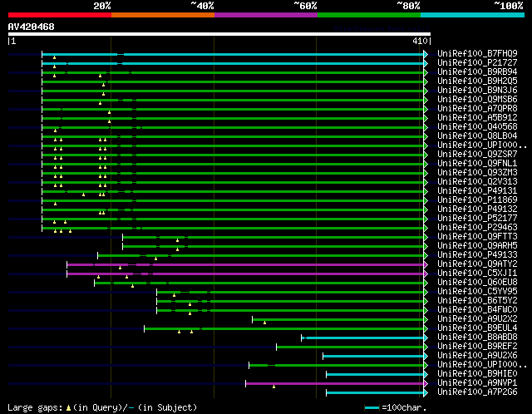
Task: Select the UniRef100_C5YV95 label
Action: (477, 292)
